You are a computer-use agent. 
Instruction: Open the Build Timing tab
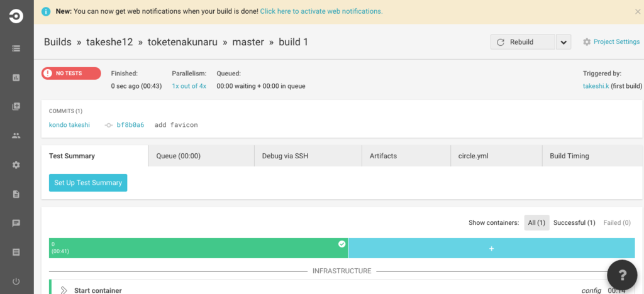(x=569, y=156)
